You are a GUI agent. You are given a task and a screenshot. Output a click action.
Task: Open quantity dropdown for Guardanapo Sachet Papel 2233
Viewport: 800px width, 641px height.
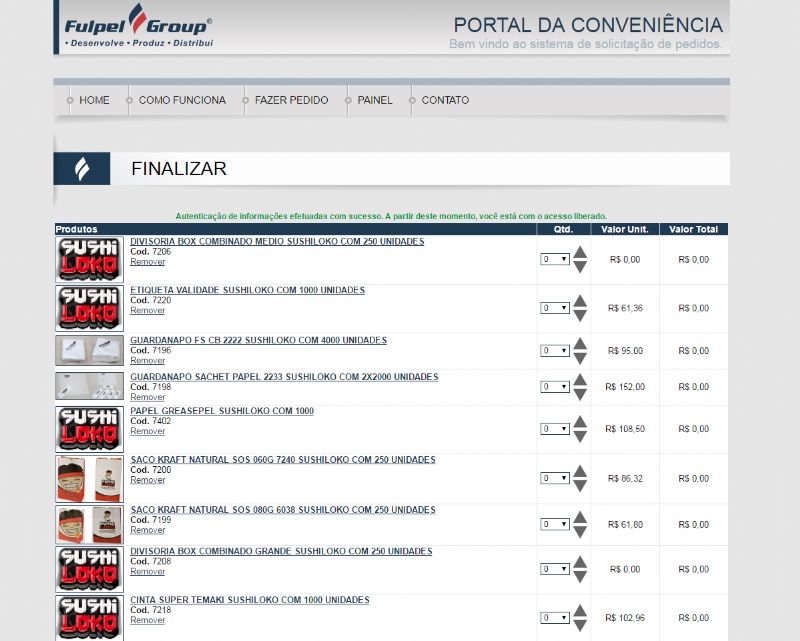(555, 387)
